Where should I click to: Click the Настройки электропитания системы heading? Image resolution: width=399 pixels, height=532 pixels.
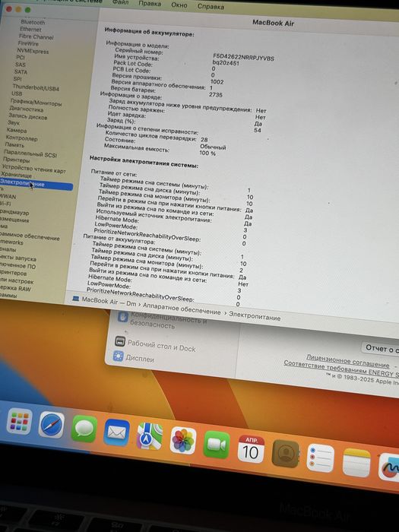pyautogui.click(x=144, y=161)
